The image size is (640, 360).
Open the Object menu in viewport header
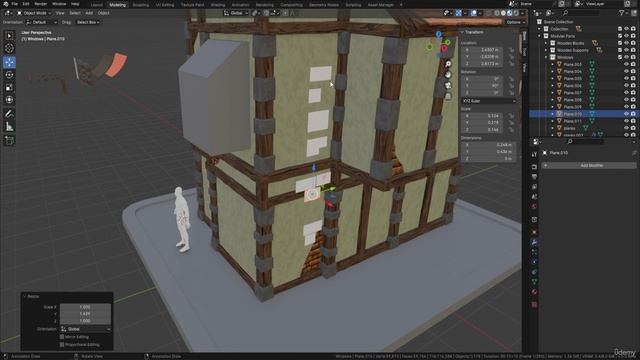(x=103, y=13)
